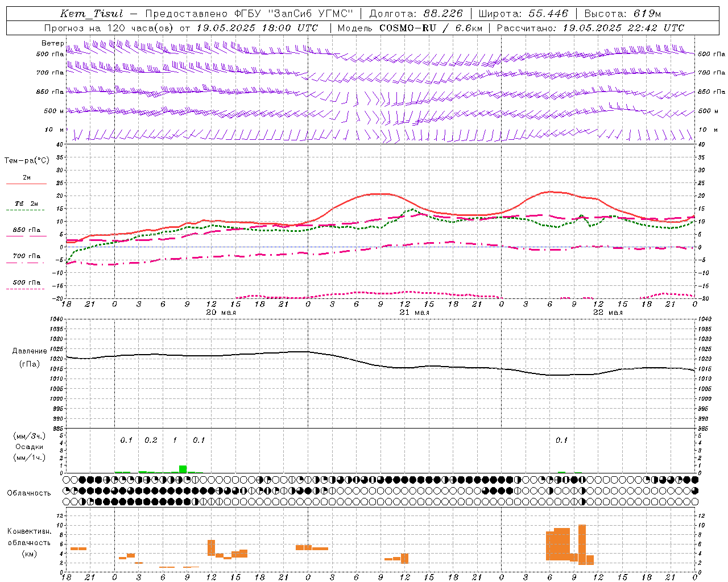Click the tallest green precipitation bar
Screen dimensions: 728x582
(183, 469)
